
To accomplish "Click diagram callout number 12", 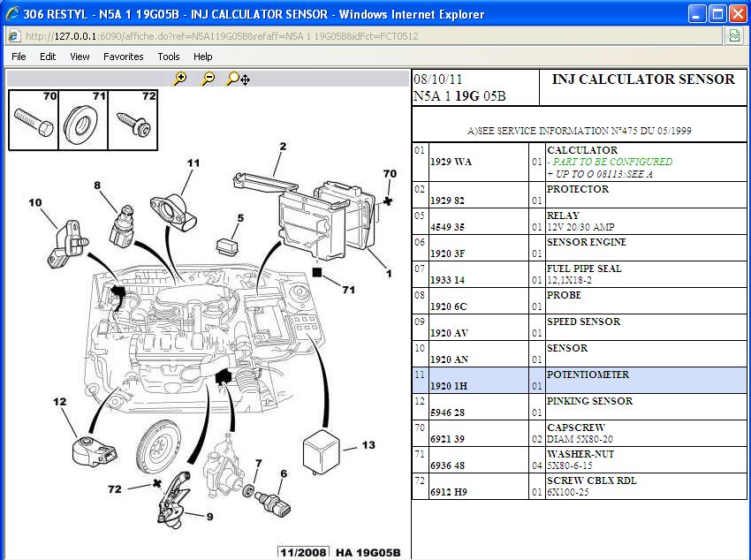I will click(60, 402).
